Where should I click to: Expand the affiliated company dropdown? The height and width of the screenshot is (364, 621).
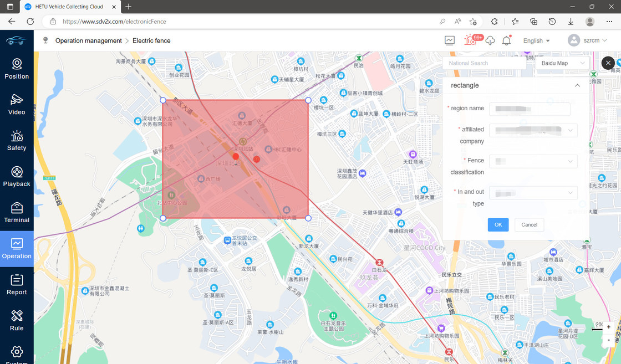coord(533,130)
